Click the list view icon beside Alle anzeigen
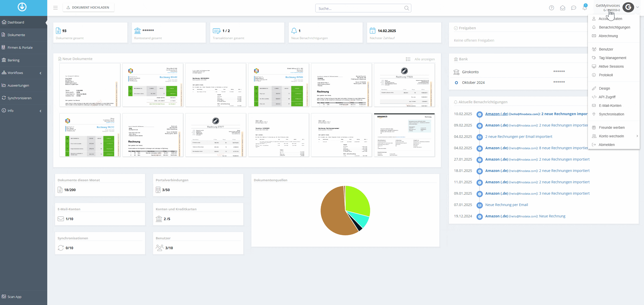644x305 pixels. (408, 59)
